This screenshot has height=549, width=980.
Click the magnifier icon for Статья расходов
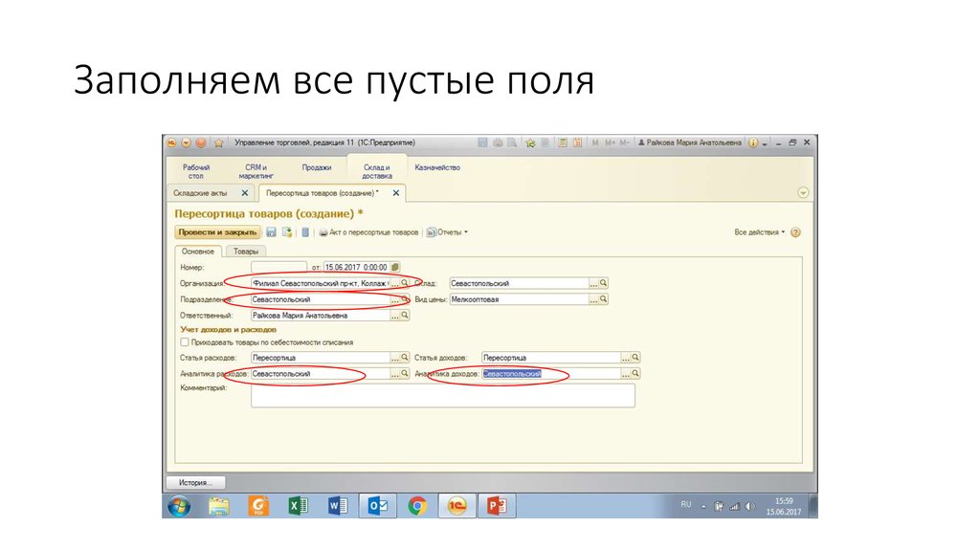point(405,358)
